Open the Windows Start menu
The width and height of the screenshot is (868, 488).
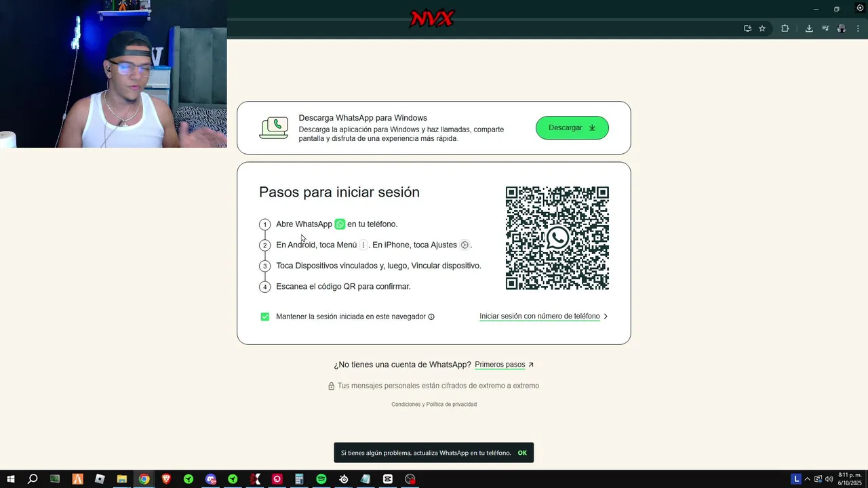click(11, 479)
